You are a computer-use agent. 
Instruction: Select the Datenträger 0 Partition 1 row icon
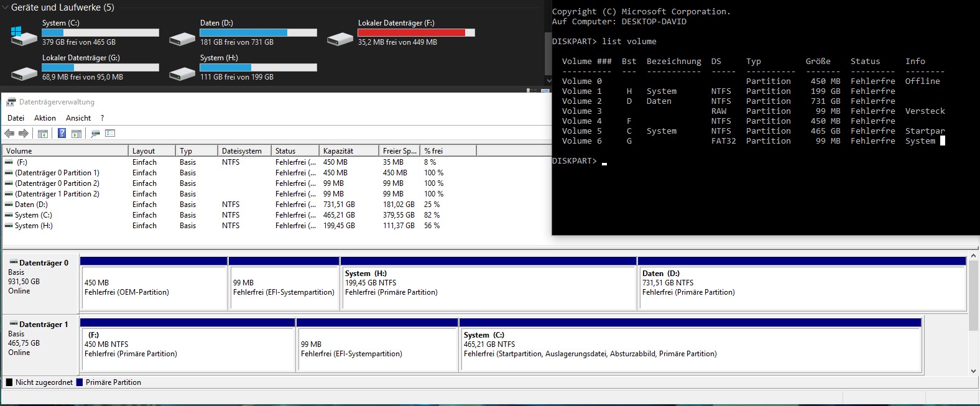tap(9, 173)
